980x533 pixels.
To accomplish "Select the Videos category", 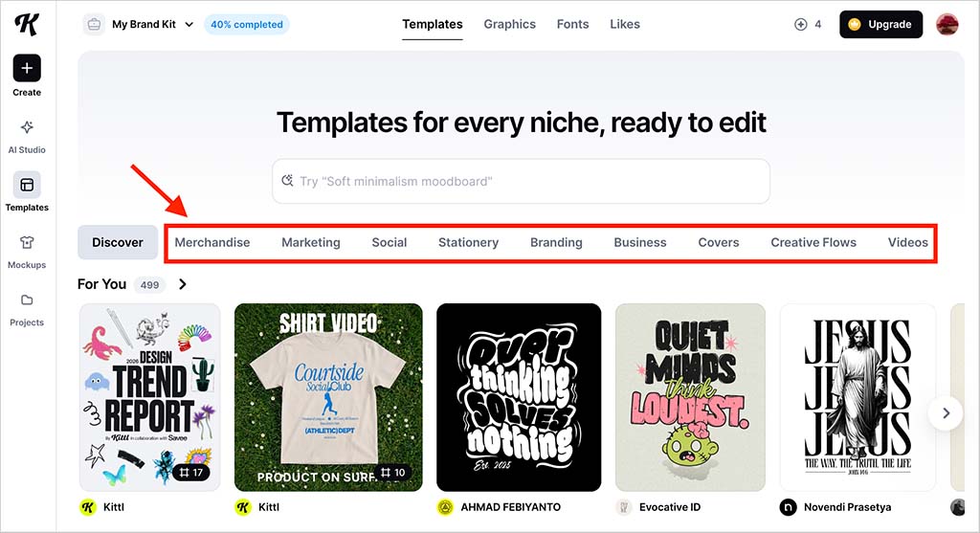I will point(907,242).
